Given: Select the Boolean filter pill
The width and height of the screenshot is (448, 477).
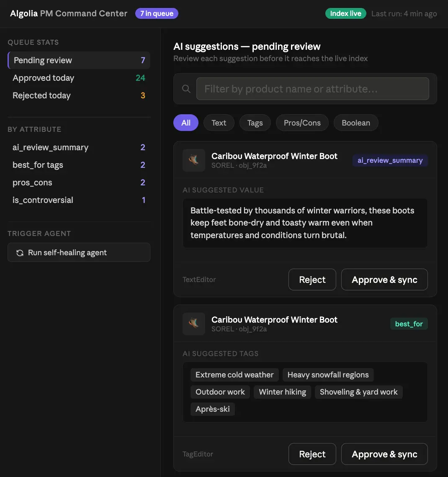Looking at the screenshot, I should pyautogui.click(x=356, y=123).
